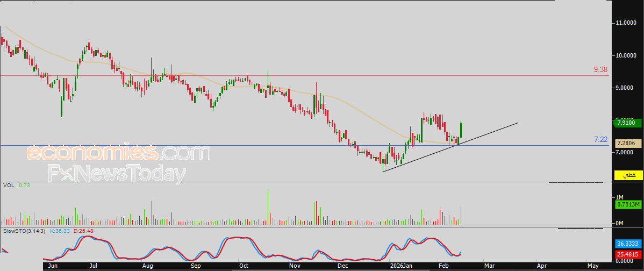644x271 pixels.
Task: Click the beige 7.2806 moving average tag
Action: point(627,144)
